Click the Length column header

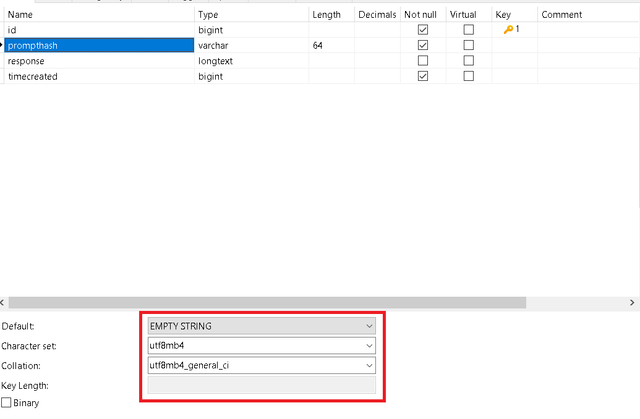coord(331,15)
